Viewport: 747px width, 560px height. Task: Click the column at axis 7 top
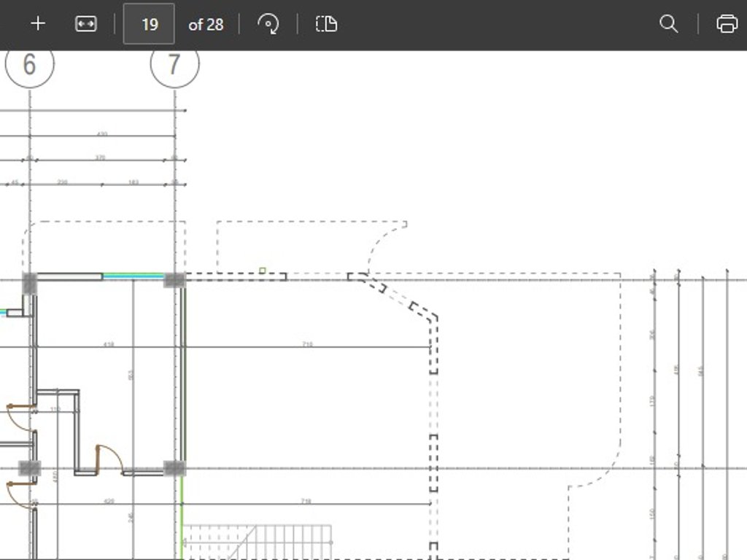tap(174, 280)
